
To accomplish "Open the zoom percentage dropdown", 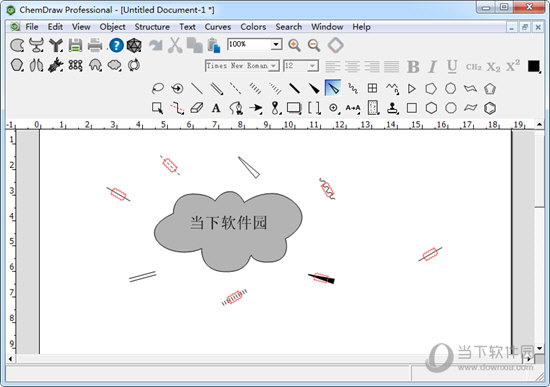I will click(x=276, y=45).
